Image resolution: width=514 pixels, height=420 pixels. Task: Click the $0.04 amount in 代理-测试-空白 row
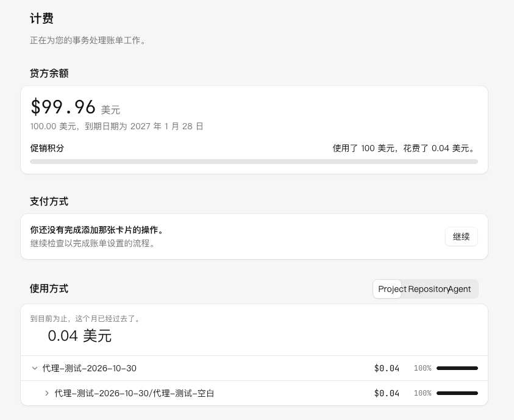387,393
